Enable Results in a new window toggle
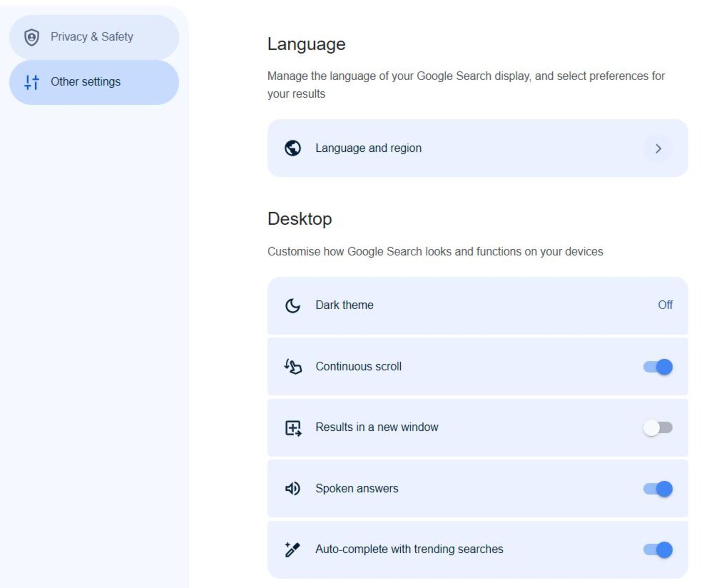The height and width of the screenshot is (588, 719). tap(658, 427)
